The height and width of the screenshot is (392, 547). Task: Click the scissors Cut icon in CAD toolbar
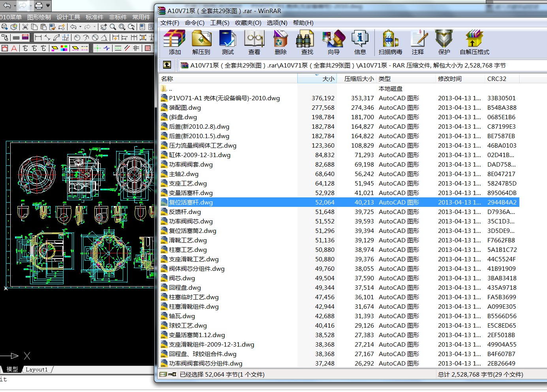coord(25,27)
